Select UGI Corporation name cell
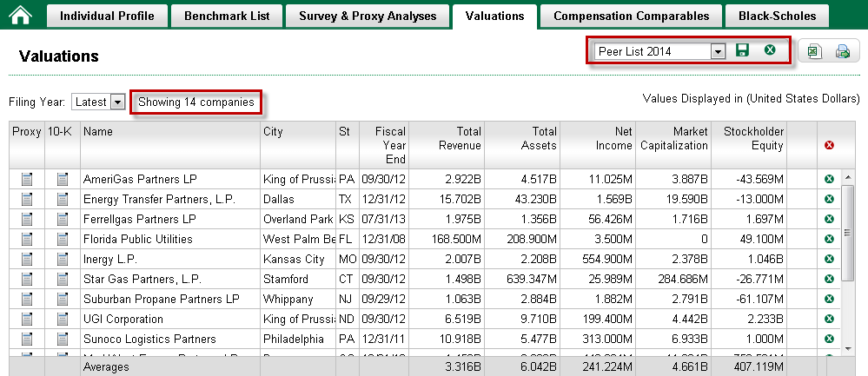 [x=170, y=319]
